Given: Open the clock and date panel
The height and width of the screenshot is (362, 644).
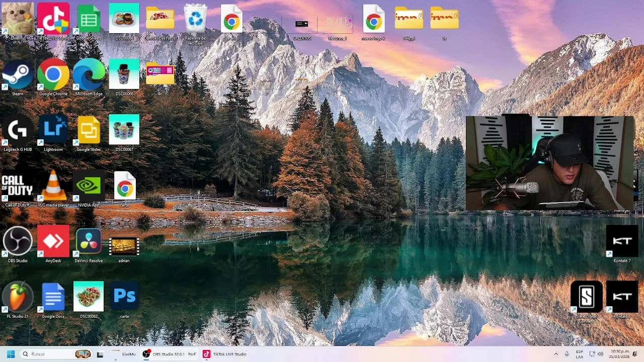Looking at the screenshot, I should tap(619, 354).
